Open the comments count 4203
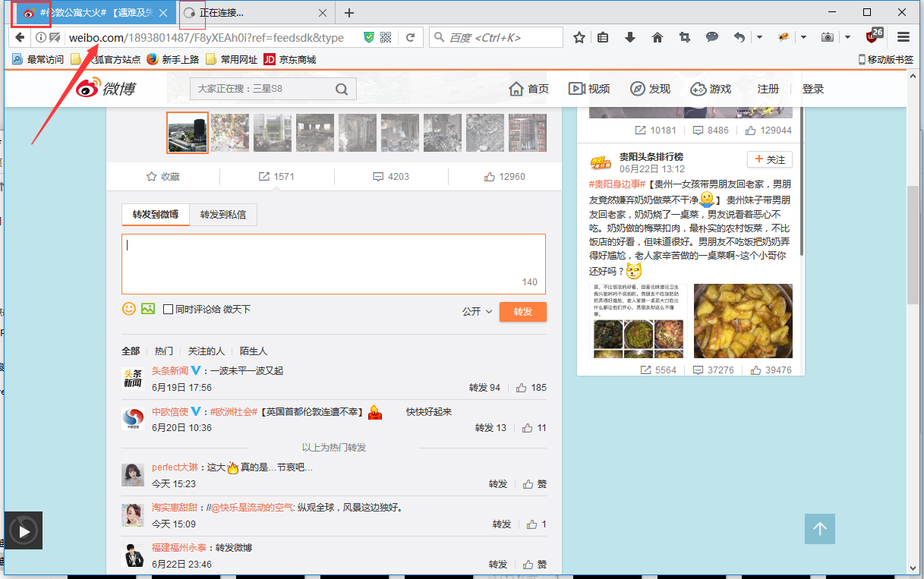 [x=391, y=177]
